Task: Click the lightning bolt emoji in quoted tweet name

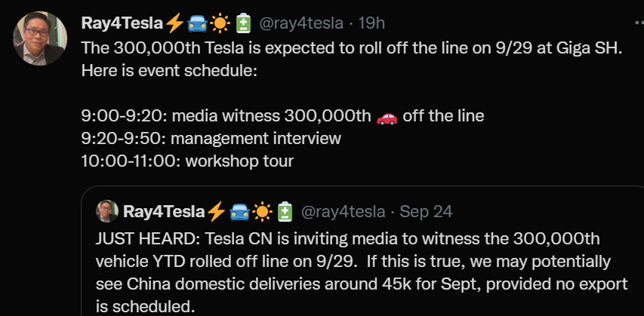Action: click(216, 211)
